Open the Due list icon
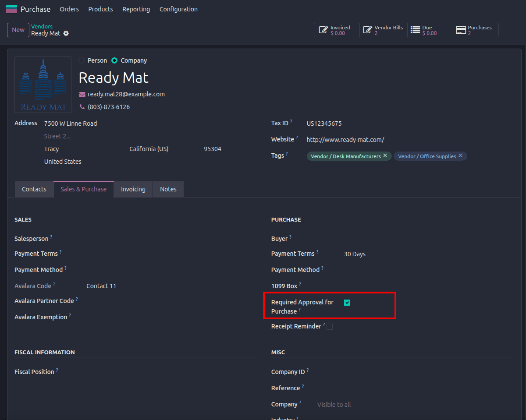 click(x=415, y=30)
